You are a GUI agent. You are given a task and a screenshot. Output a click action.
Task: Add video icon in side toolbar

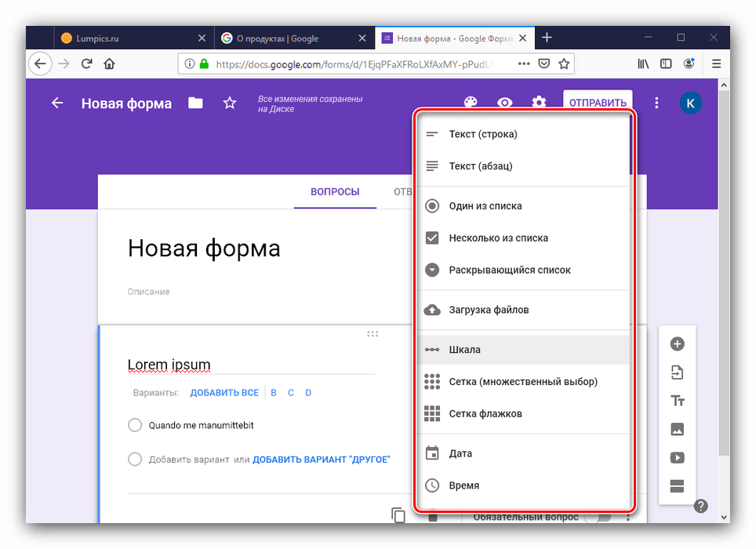[x=677, y=457]
